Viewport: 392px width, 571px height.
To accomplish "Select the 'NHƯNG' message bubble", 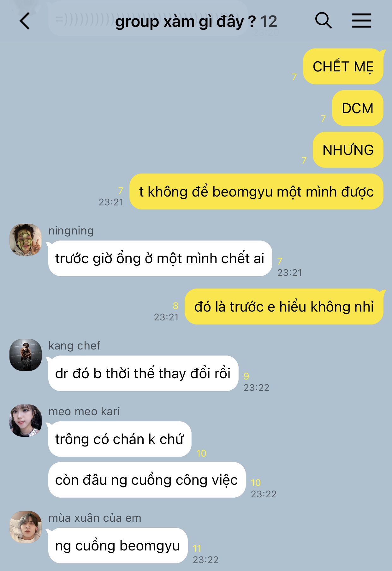I will pyautogui.click(x=348, y=150).
